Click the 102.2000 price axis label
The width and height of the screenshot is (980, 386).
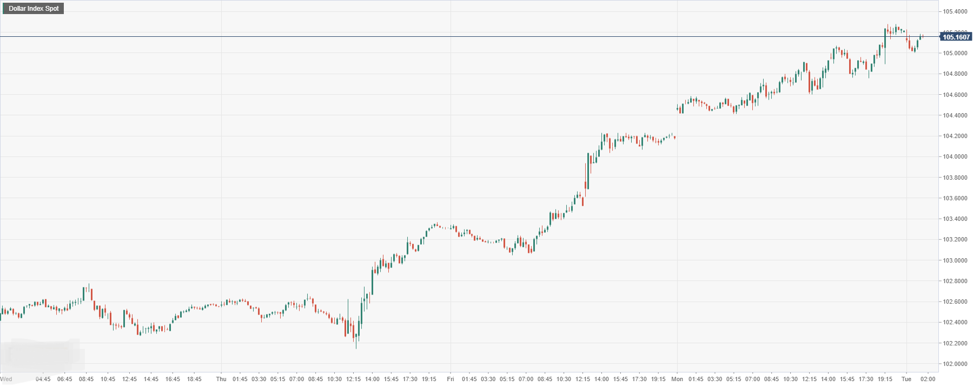tap(955, 344)
